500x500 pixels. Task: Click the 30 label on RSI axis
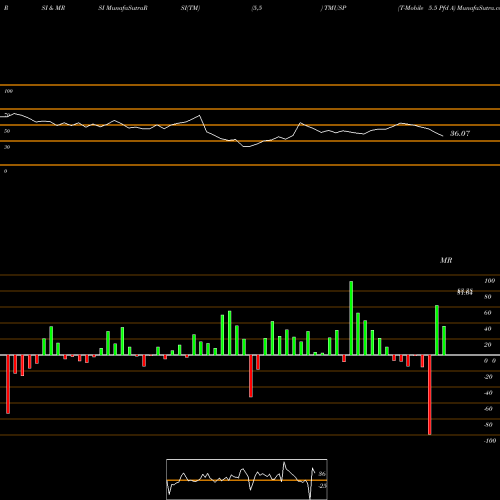pos(7,147)
